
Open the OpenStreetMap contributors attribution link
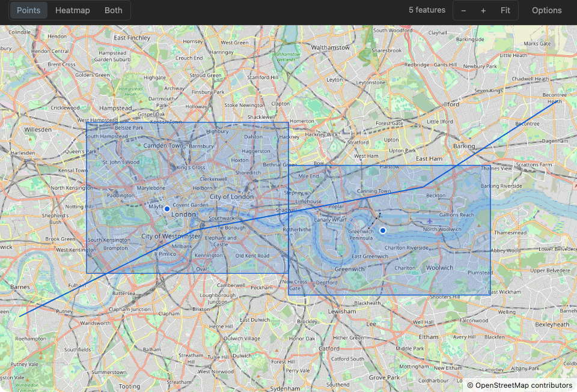520,385
